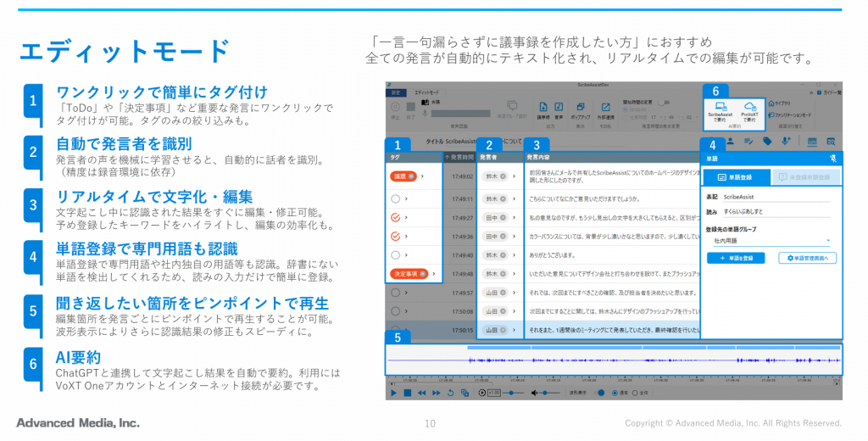This screenshot has height=441, width=868.
Task: Open the ポップアップ display icon
Action: (580, 106)
